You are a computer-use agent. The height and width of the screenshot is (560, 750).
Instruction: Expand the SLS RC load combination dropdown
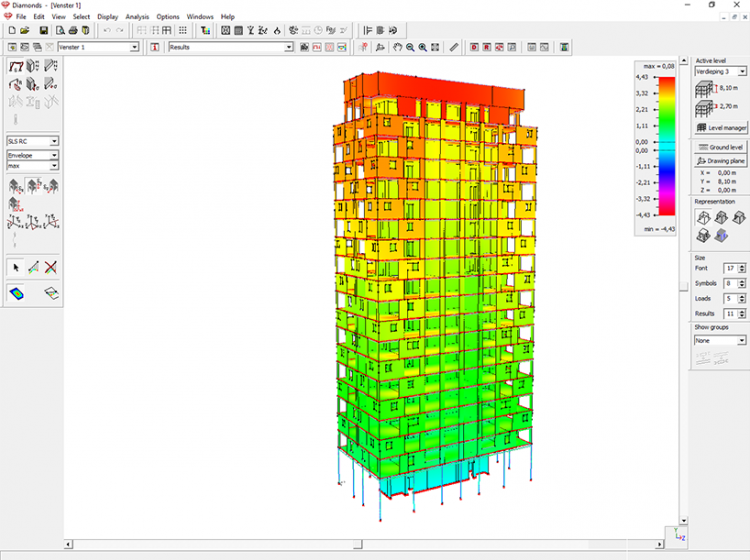pyautogui.click(x=54, y=142)
